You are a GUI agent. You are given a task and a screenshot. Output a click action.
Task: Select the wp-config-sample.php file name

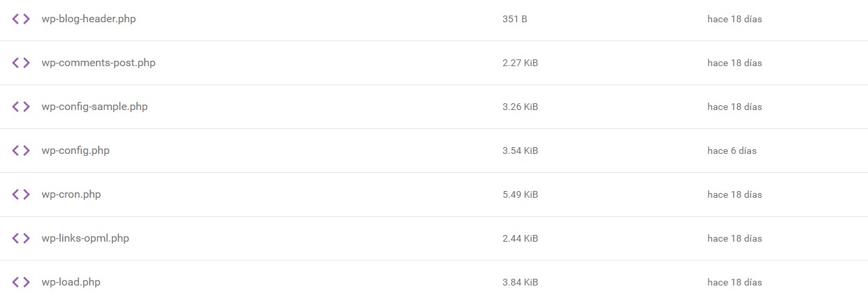(95, 107)
